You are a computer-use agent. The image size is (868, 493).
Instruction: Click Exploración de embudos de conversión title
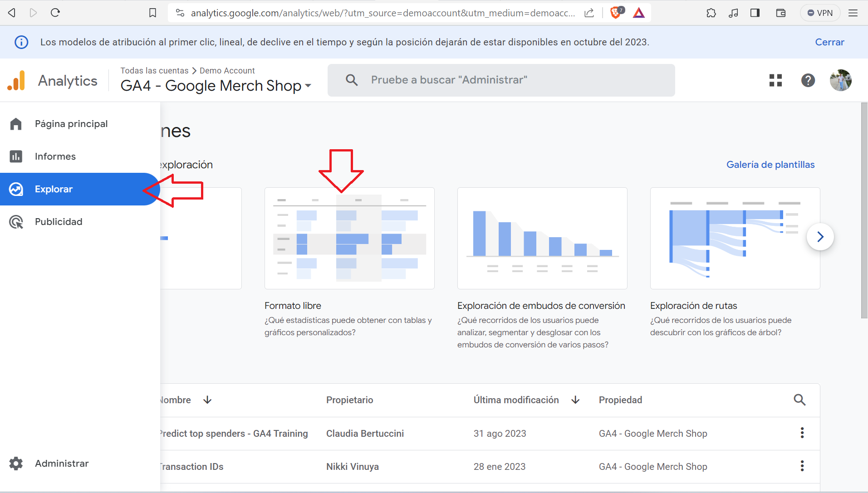tap(541, 306)
